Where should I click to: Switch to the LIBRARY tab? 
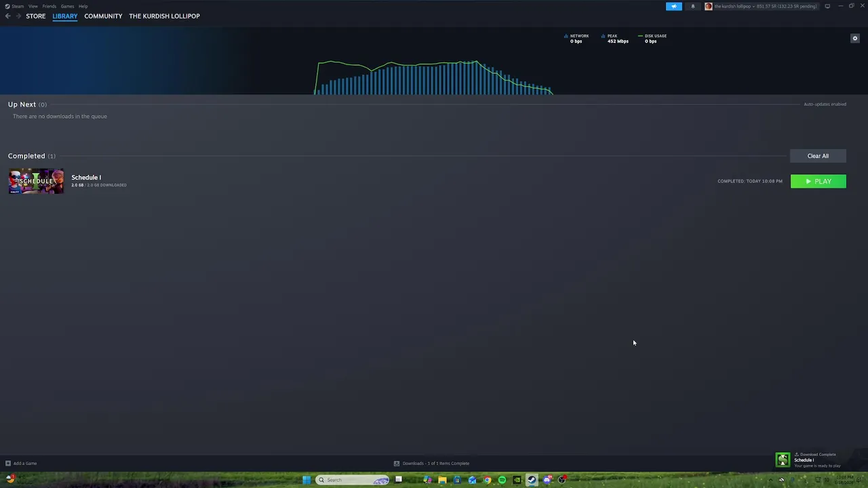pos(65,16)
